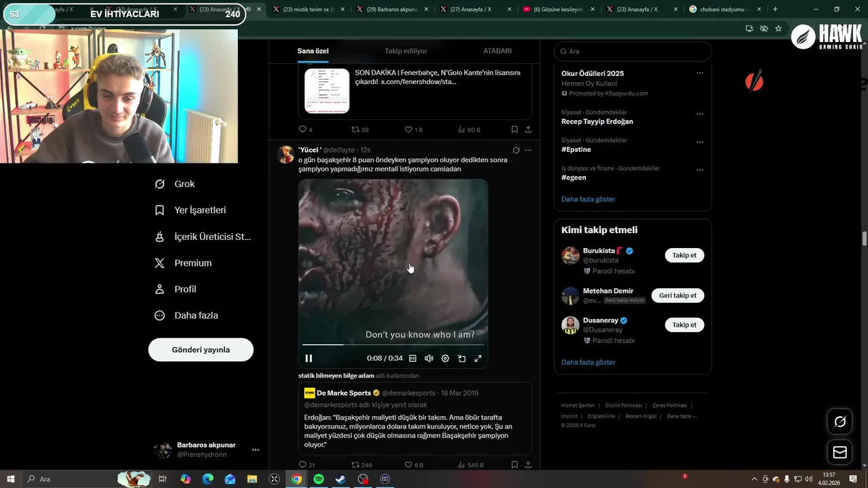
Task: Like the Kante licence post
Action: click(x=414, y=129)
